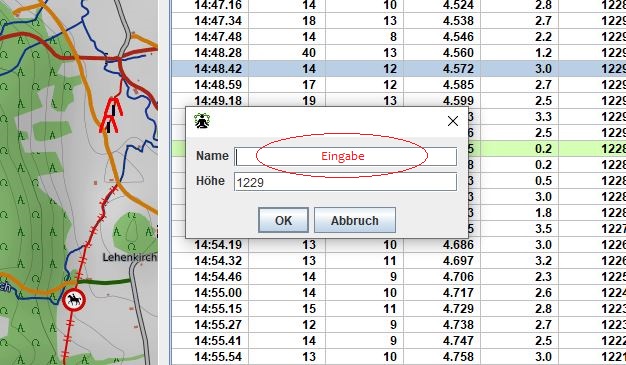The height and width of the screenshot is (365, 626).
Task: Click the dialog's meditating figure icon
Action: coord(202,120)
